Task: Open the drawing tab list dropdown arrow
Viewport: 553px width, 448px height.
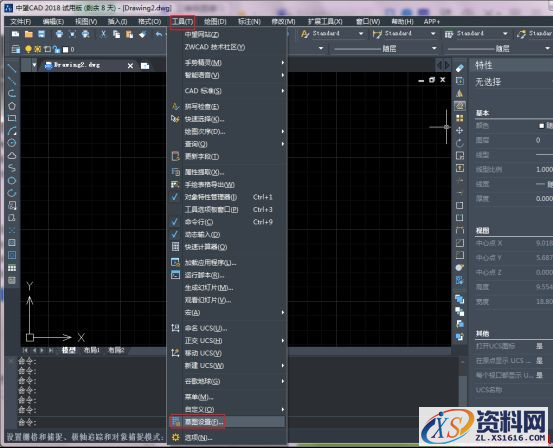Action: 34,65
